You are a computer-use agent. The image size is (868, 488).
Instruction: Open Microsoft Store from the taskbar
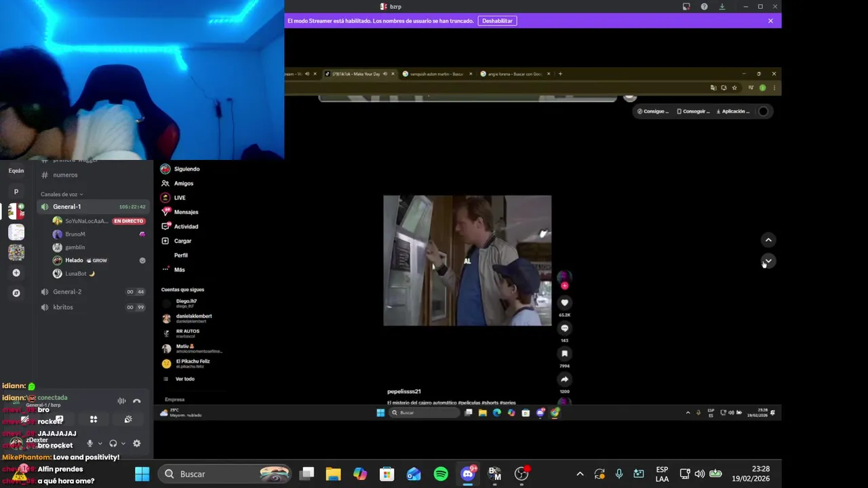387,474
